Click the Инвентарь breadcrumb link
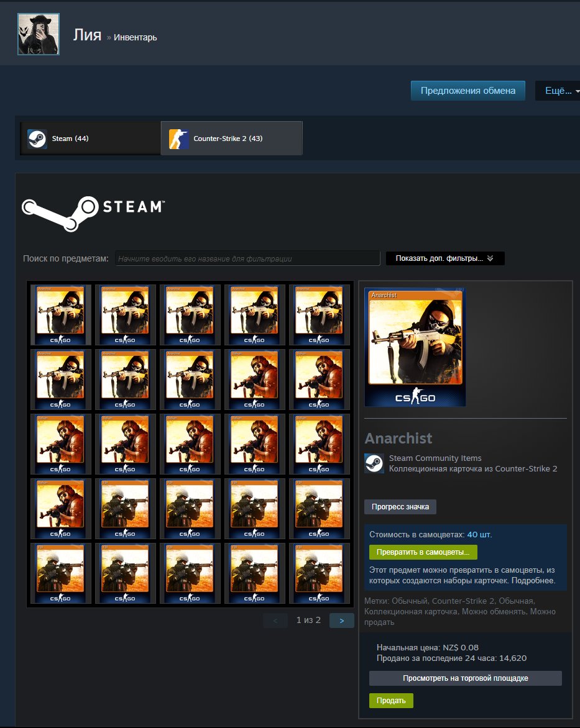 point(136,38)
